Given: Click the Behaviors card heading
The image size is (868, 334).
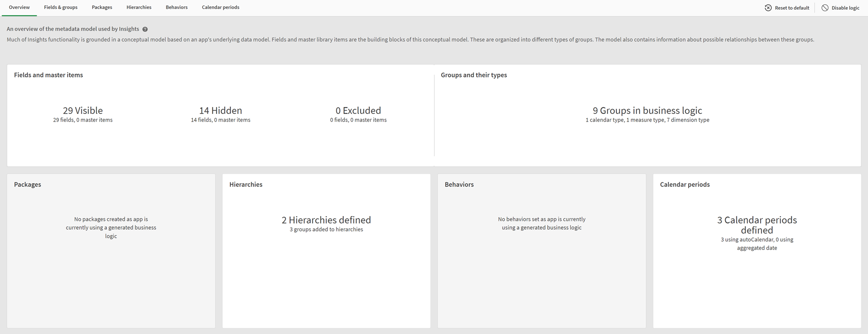Looking at the screenshot, I should [x=459, y=184].
